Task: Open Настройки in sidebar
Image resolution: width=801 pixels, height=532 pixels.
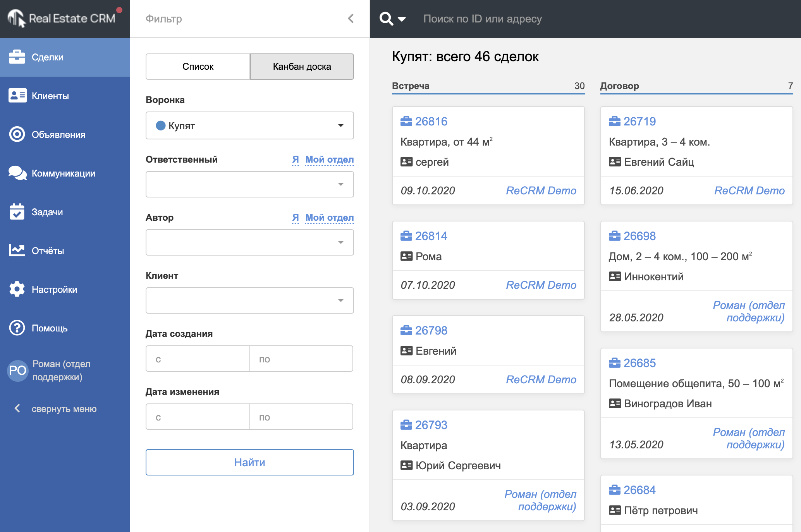Action: click(65, 289)
